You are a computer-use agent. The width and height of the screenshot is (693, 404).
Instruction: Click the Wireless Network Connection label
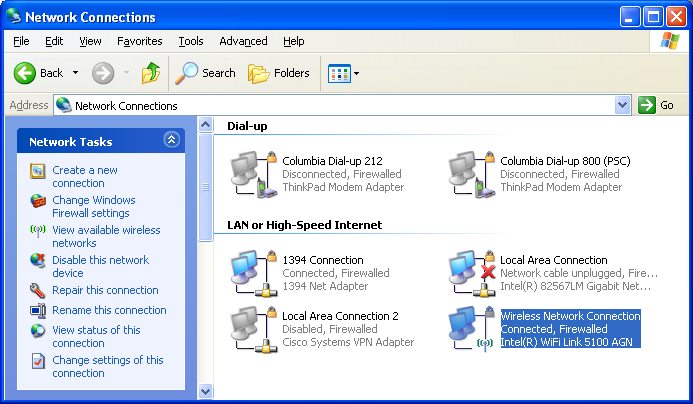570,316
